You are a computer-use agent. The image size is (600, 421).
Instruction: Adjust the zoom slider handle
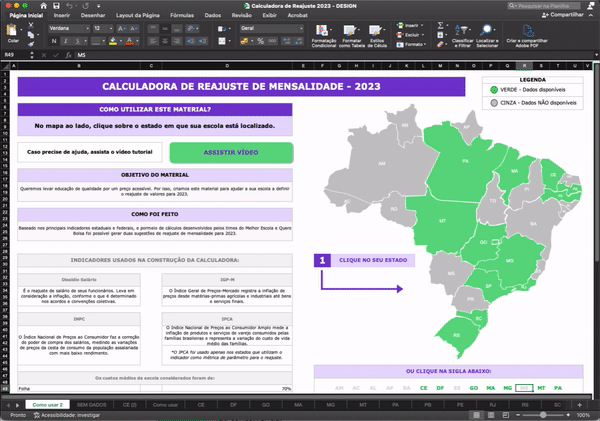tap(543, 415)
